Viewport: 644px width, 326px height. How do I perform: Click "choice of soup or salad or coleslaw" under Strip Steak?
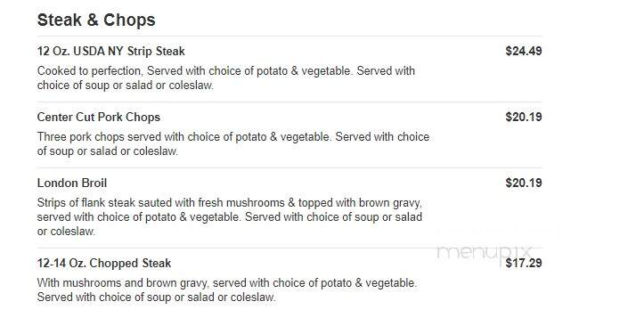(x=126, y=86)
